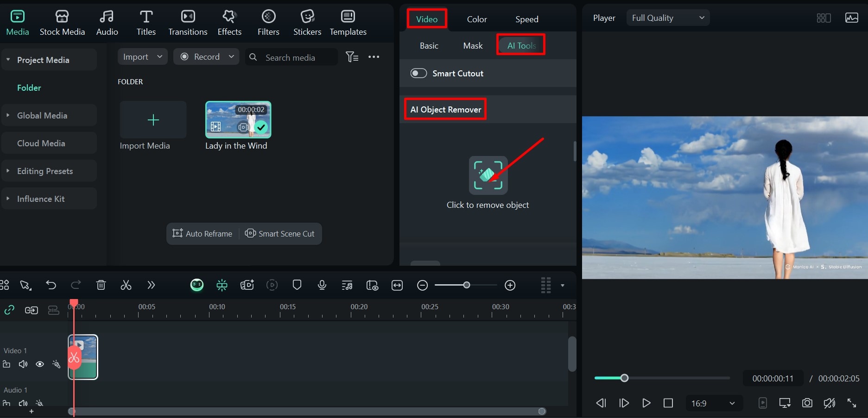868x418 pixels.
Task: Toggle the Smart Cutout switch
Action: pyautogui.click(x=418, y=73)
